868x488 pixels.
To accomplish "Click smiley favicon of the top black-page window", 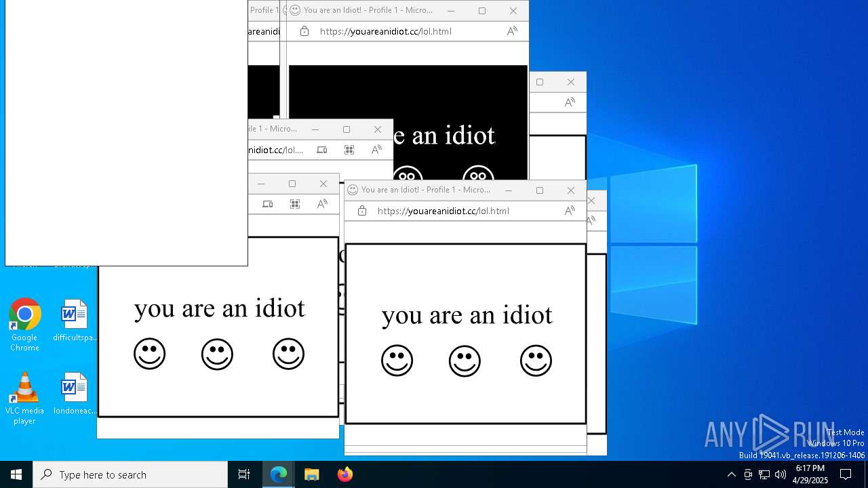I will coord(295,10).
